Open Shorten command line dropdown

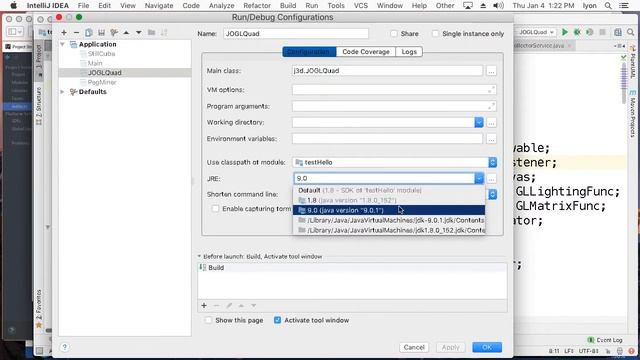[x=493, y=194]
